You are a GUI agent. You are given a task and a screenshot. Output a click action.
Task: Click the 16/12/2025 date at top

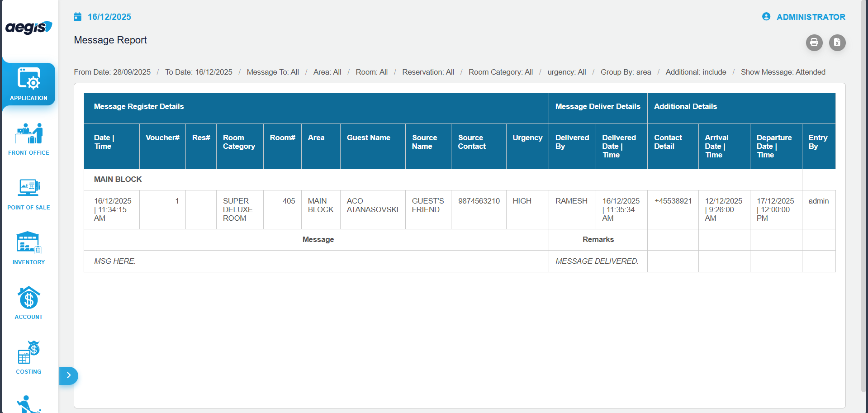point(109,17)
